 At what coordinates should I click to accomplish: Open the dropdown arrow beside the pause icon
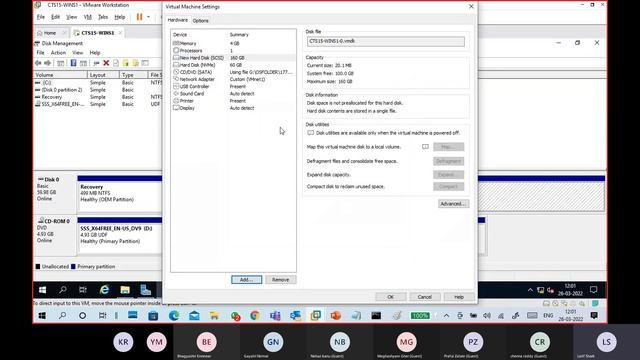pos(148,17)
